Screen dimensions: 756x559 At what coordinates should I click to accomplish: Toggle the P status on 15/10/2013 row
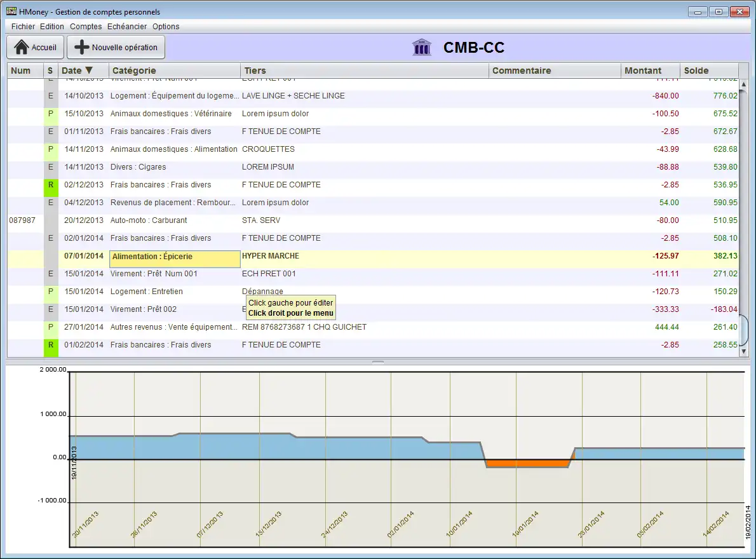pos(50,114)
